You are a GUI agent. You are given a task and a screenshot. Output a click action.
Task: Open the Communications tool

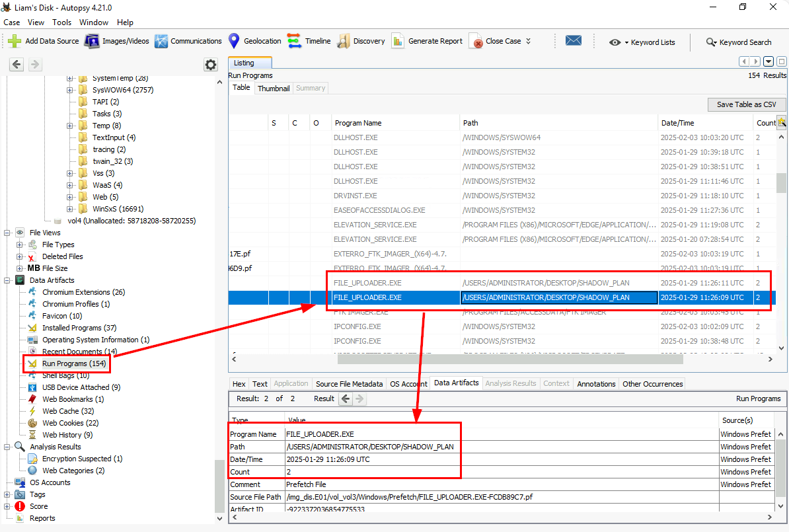click(x=161, y=41)
